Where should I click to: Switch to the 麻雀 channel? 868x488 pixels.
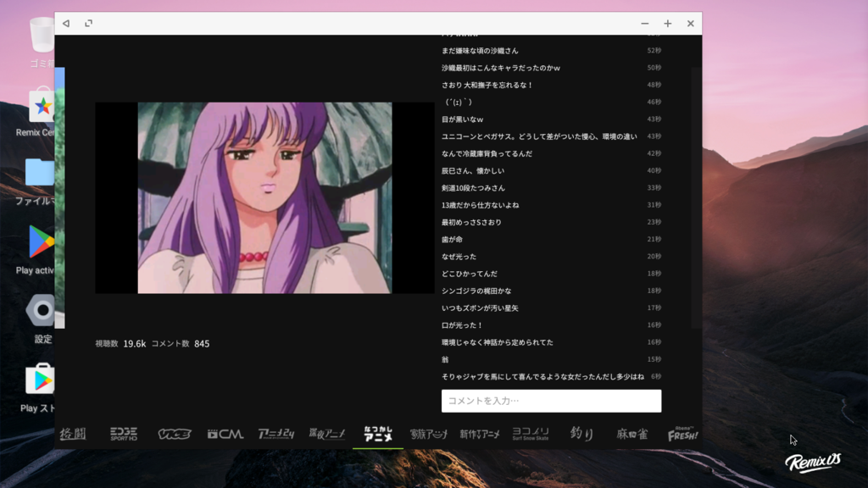point(632,435)
